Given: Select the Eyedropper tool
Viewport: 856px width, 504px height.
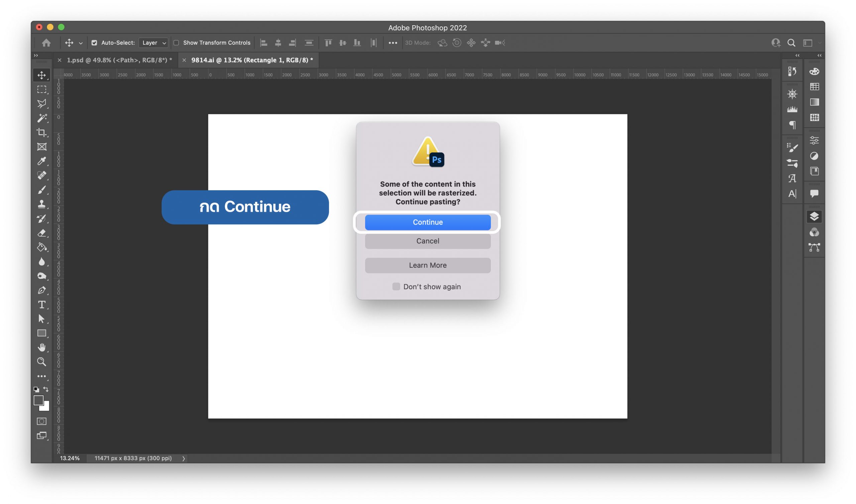Looking at the screenshot, I should 41,161.
